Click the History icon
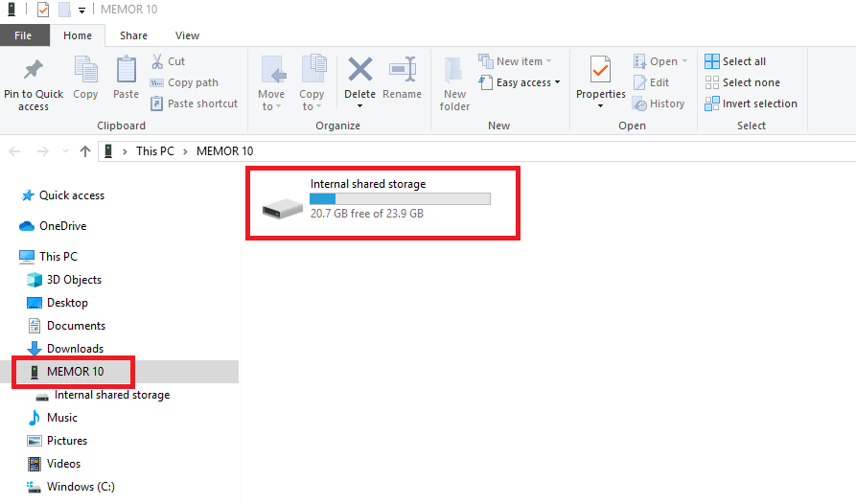Screen dimensions: 856x504 click(x=639, y=103)
